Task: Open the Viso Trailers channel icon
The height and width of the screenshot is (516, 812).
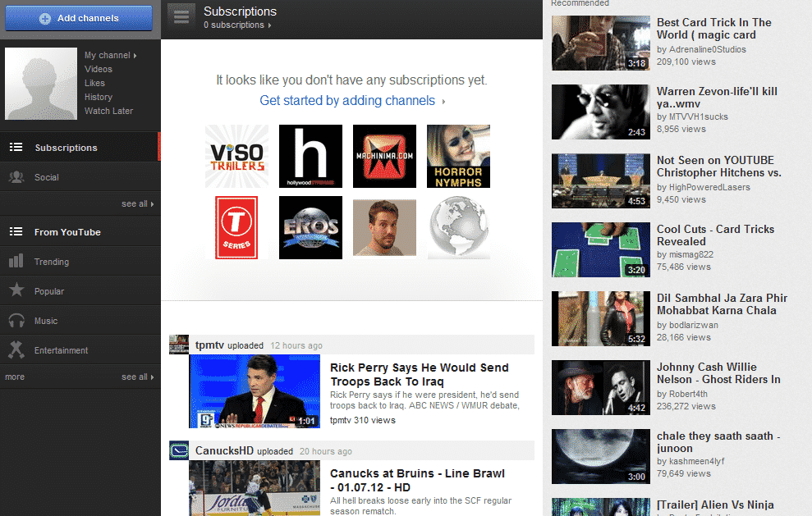Action: click(236, 156)
